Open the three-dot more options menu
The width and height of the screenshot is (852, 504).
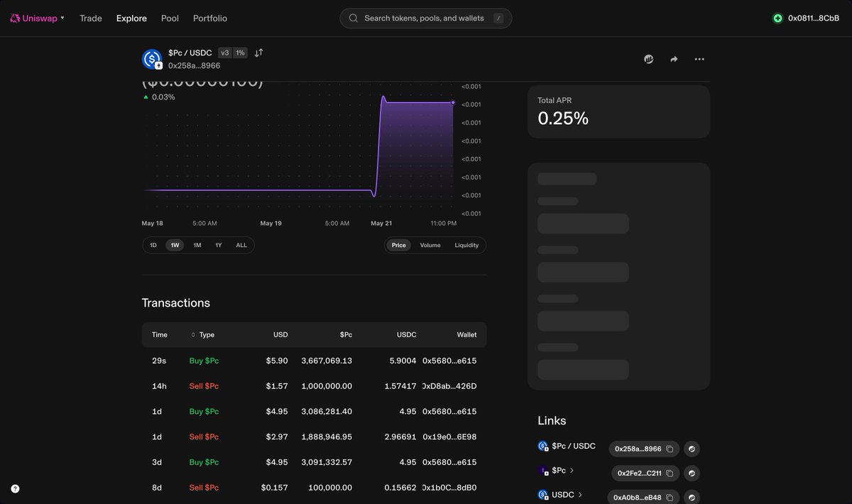point(699,59)
